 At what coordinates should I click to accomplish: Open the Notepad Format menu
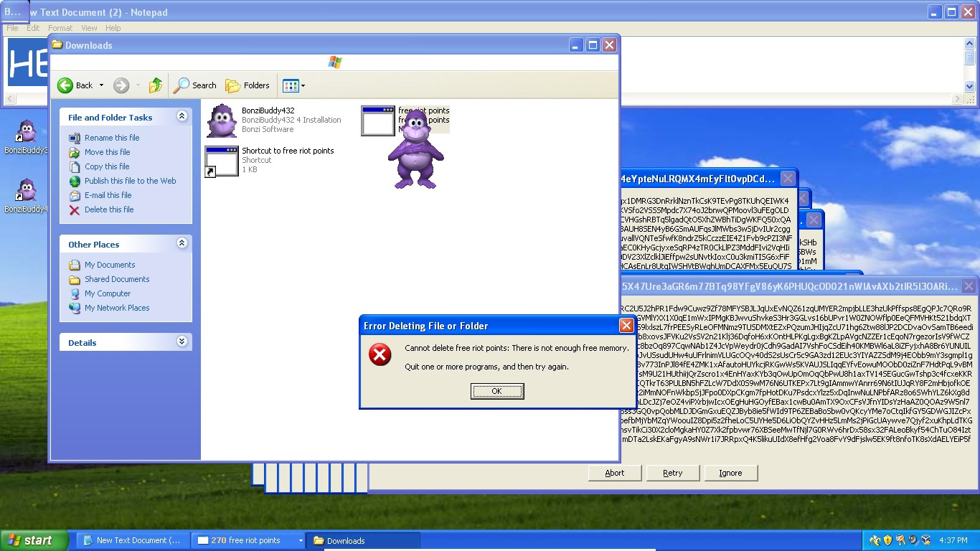(60, 28)
